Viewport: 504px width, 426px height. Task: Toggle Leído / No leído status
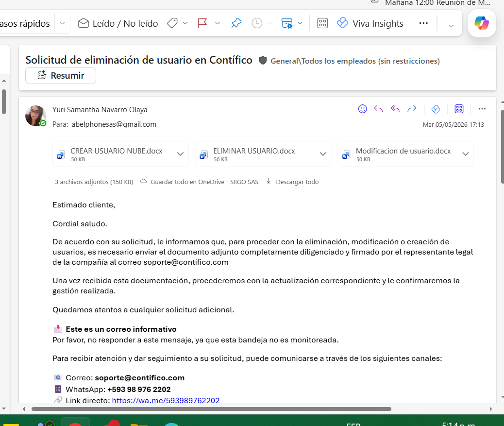click(118, 23)
